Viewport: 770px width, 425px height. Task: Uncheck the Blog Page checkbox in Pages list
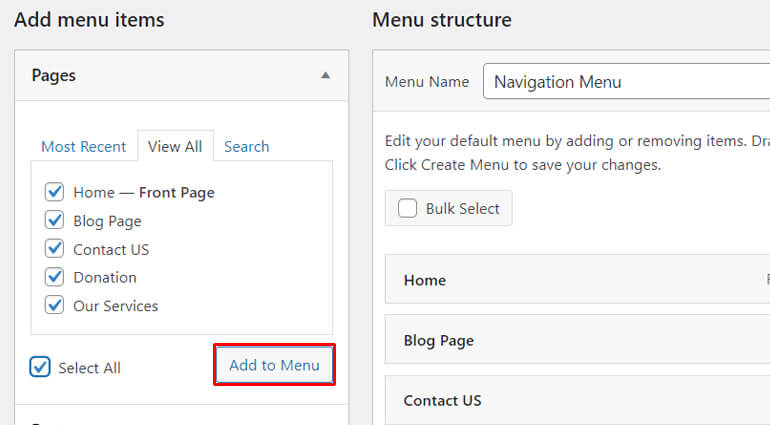55,221
